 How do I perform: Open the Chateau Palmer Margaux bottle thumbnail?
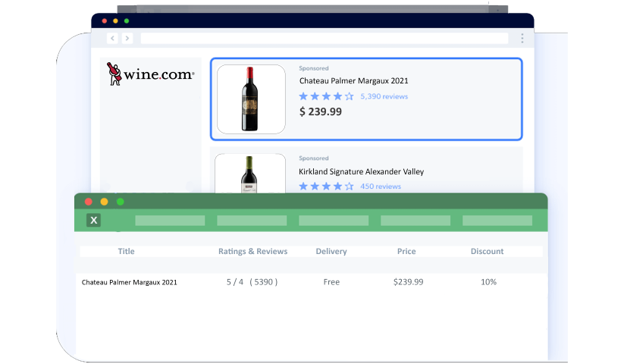pyautogui.click(x=251, y=99)
